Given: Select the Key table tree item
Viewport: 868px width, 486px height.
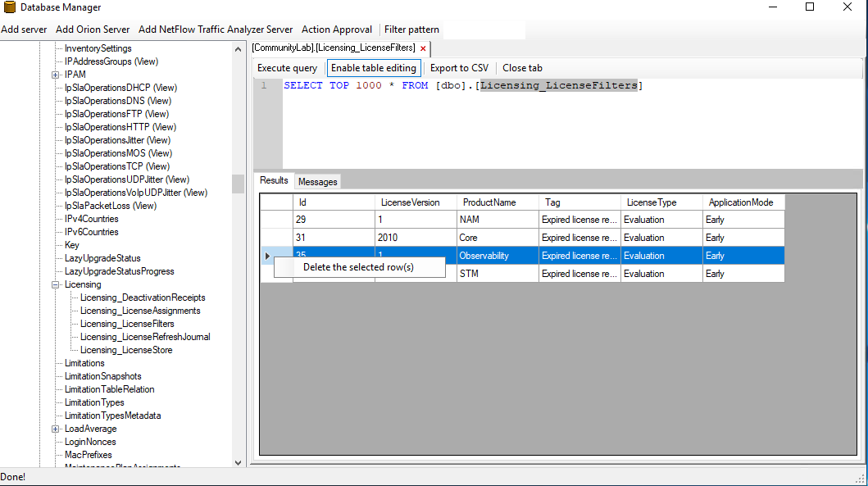Looking at the screenshot, I should click(x=72, y=245).
